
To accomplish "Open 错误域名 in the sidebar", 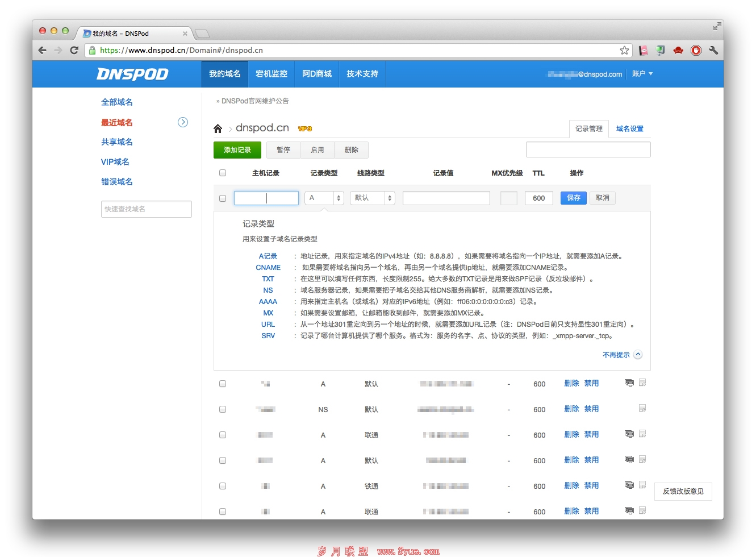I will (x=117, y=182).
